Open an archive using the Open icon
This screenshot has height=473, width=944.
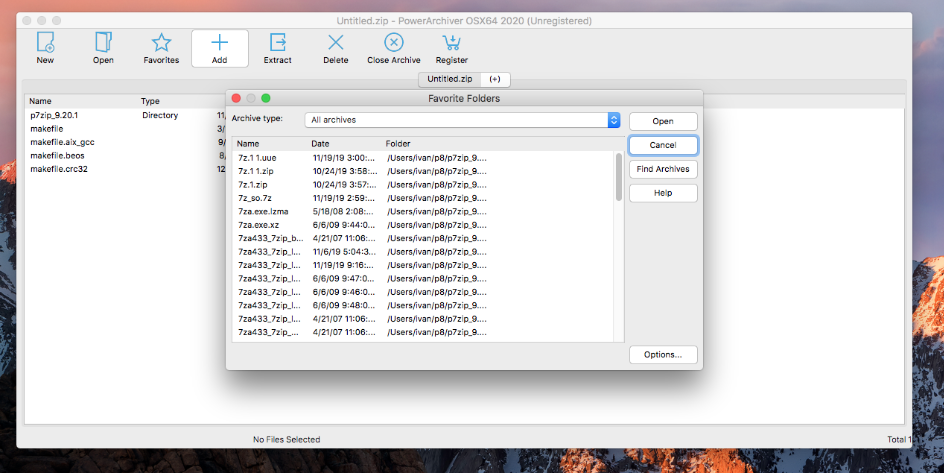click(103, 42)
